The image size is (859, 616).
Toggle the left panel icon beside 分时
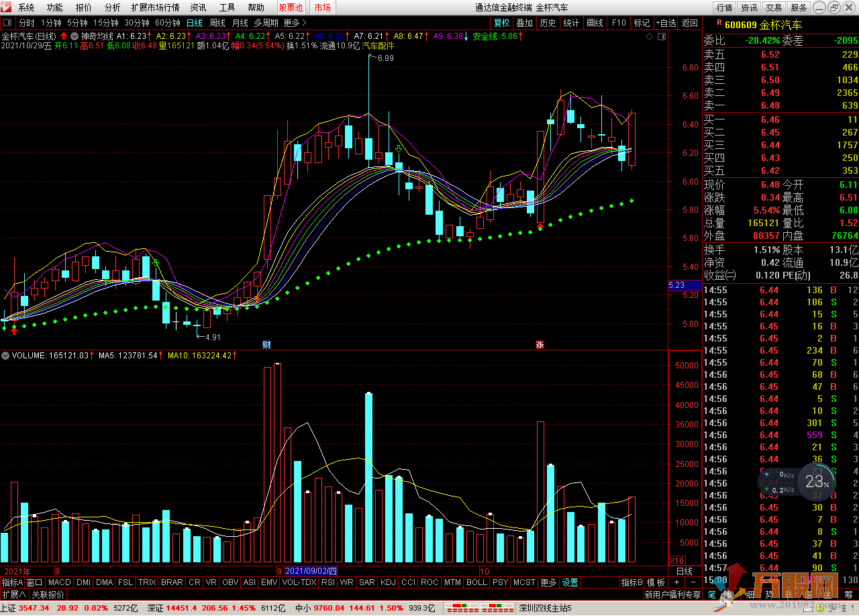click(7, 23)
